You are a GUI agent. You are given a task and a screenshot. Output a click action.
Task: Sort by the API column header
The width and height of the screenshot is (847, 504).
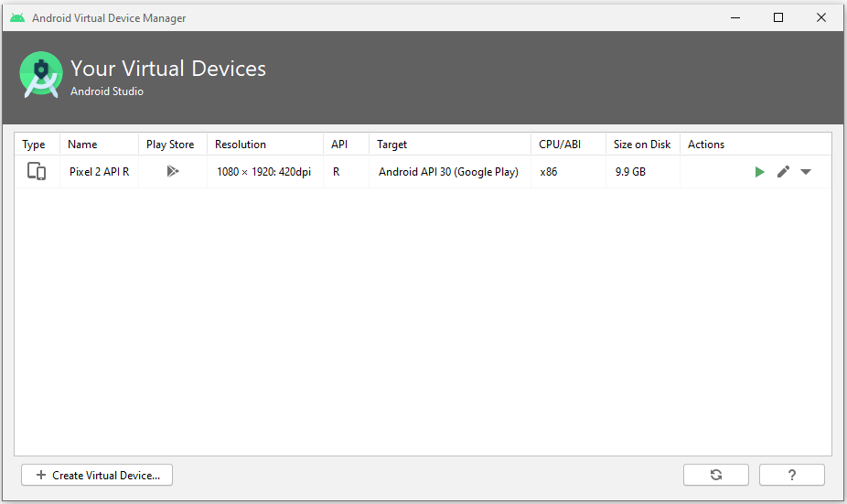[x=347, y=145]
